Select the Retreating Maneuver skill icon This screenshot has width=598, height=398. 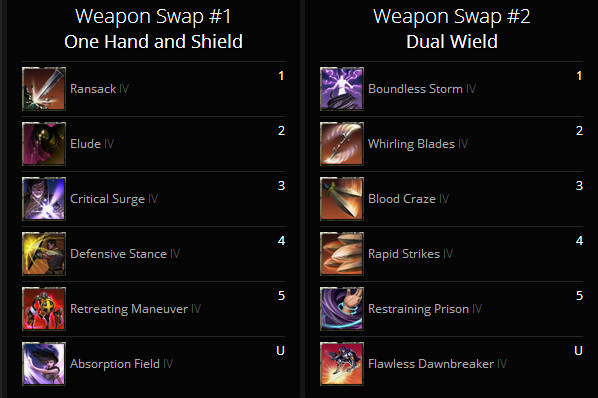[x=44, y=308]
